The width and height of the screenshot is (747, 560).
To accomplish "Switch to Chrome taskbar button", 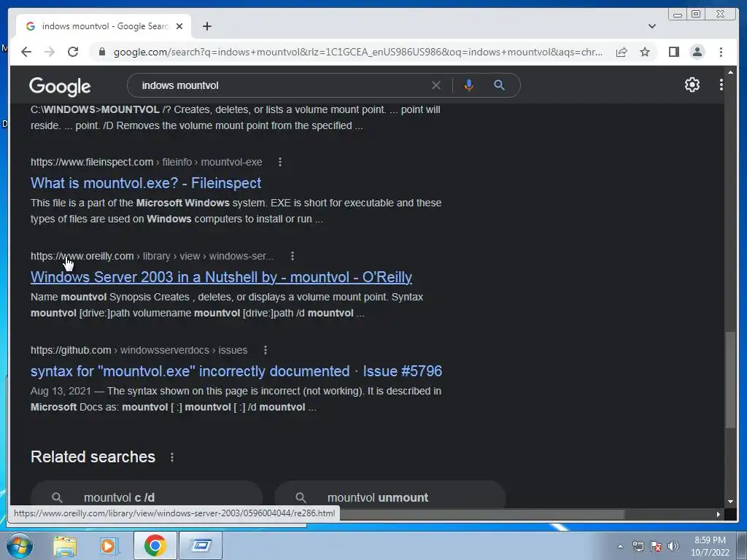I will (155, 545).
